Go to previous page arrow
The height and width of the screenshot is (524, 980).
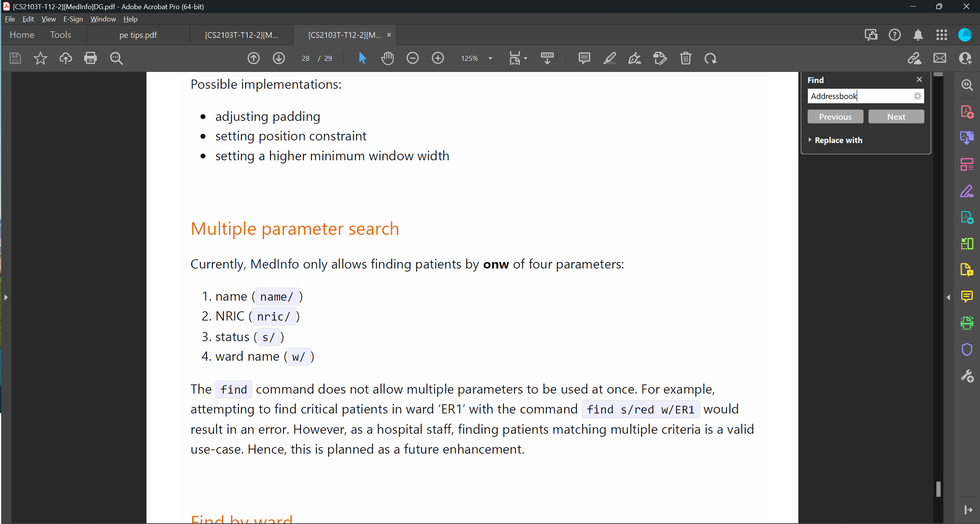[x=254, y=58]
